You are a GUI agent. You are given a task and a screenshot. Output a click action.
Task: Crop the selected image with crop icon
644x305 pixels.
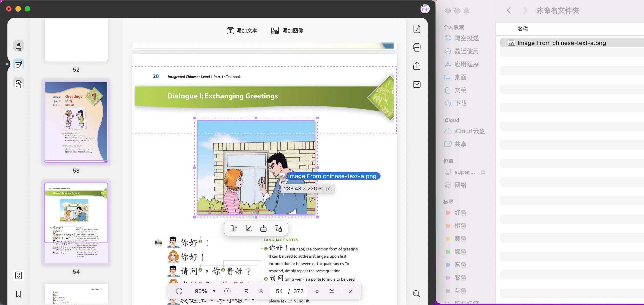click(x=249, y=228)
